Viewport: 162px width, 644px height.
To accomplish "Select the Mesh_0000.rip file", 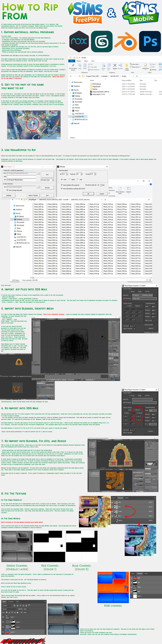I will click(38, 204).
